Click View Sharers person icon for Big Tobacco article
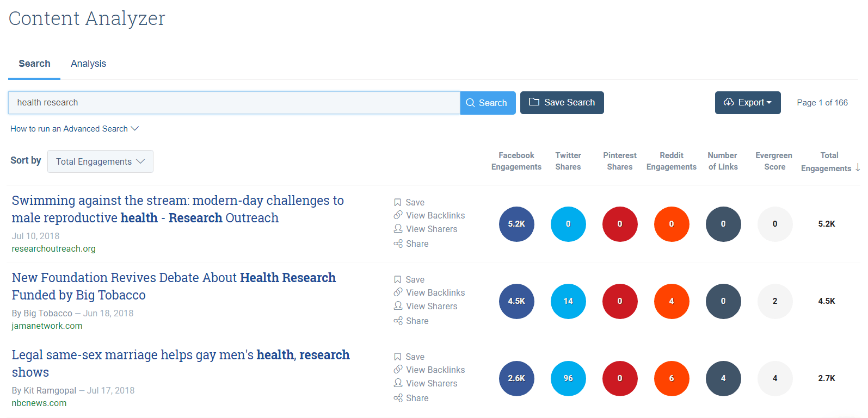This screenshot has height=418, width=868. [x=398, y=306]
